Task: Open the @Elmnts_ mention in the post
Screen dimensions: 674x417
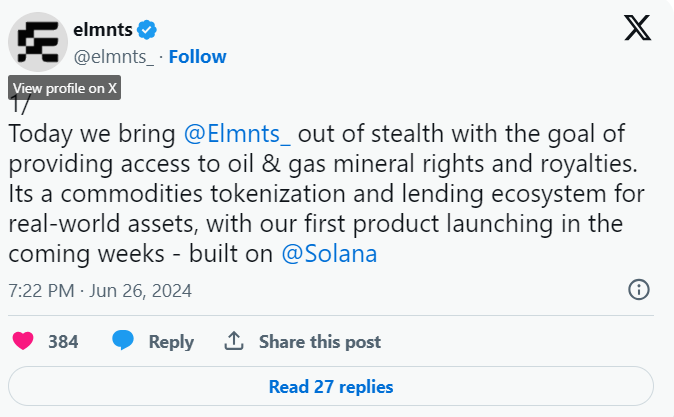Action: 237,134
